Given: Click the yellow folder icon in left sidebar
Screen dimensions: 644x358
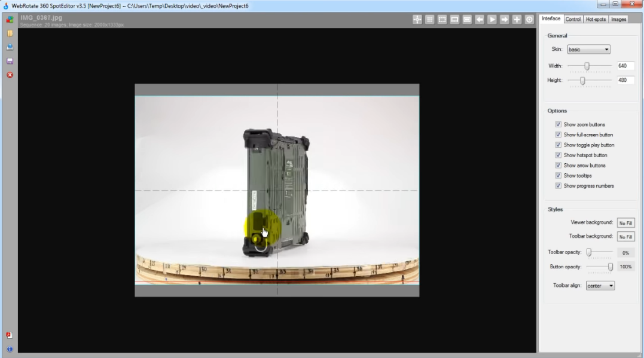Looking at the screenshot, I should click(x=10, y=33).
